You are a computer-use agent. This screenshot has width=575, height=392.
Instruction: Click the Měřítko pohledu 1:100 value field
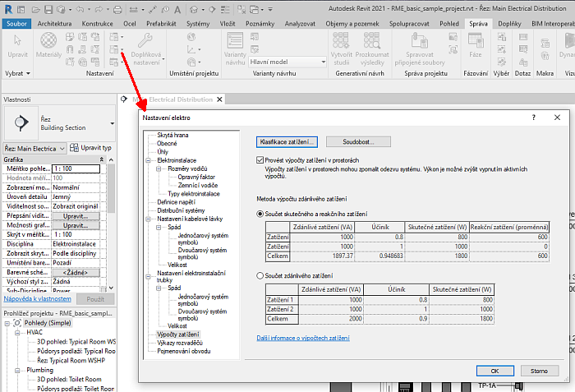coord(76,168)
